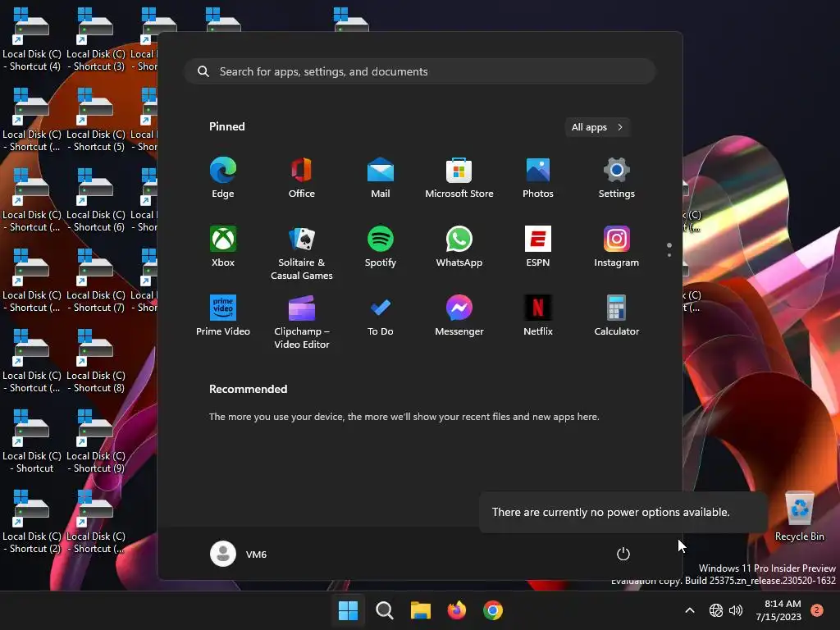Select Local Disk (C) - Shortcut (7) icon
The image size is (840, 630).
[96, 281]
